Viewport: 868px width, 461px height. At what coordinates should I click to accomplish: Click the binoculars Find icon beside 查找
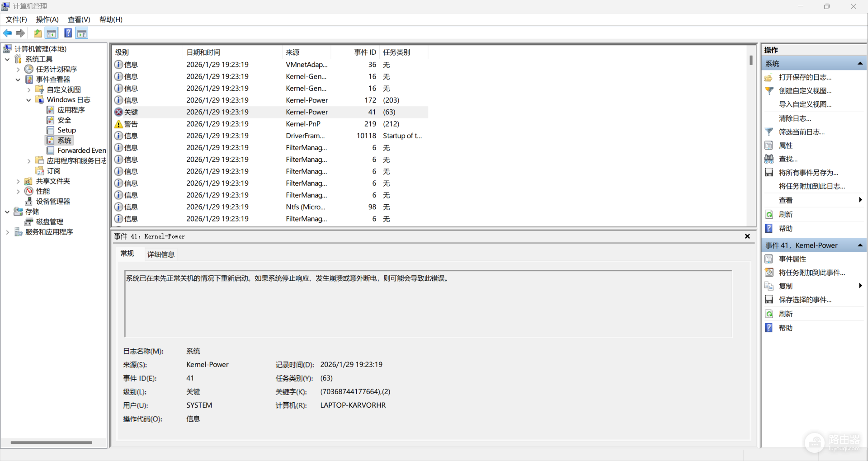pos(769,159)
